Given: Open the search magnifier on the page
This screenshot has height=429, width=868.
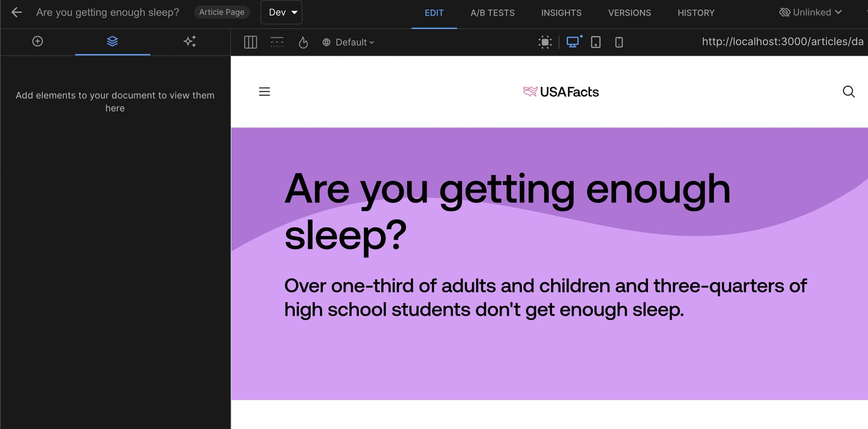Looking at the screenshot, I should click(x=849, y=92).
